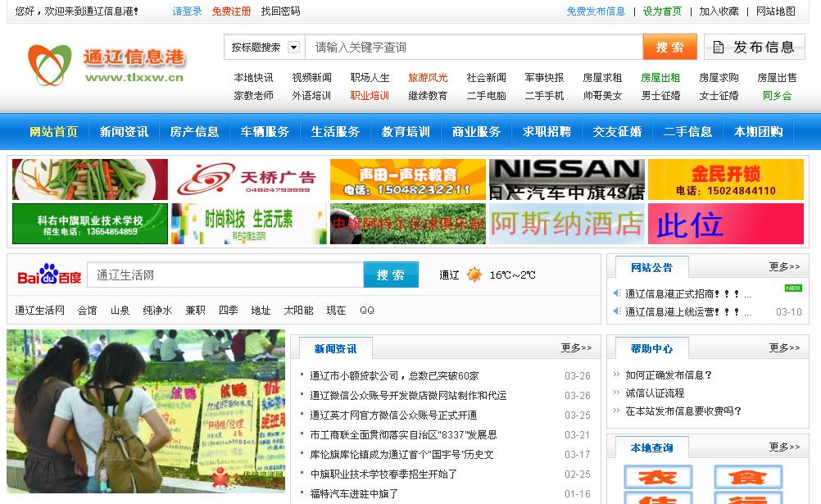Click the 发布信息 button
Viewport: 821px width, 504px height.
point(754,48)
